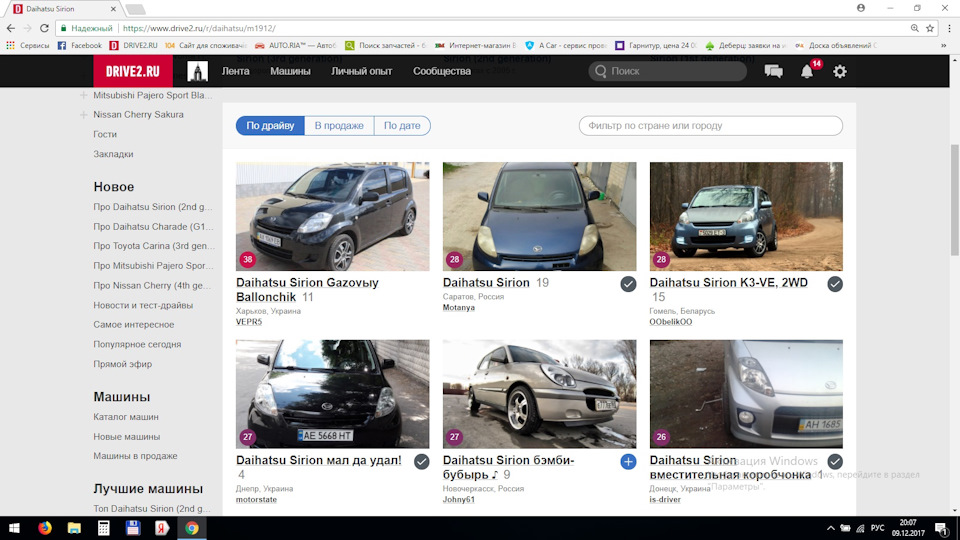This screenshot has height=540, width=960.
Task: Expand the Mitsubishi Pajero Sport plus in the sidebar
Action: click(x=83, y=96)
